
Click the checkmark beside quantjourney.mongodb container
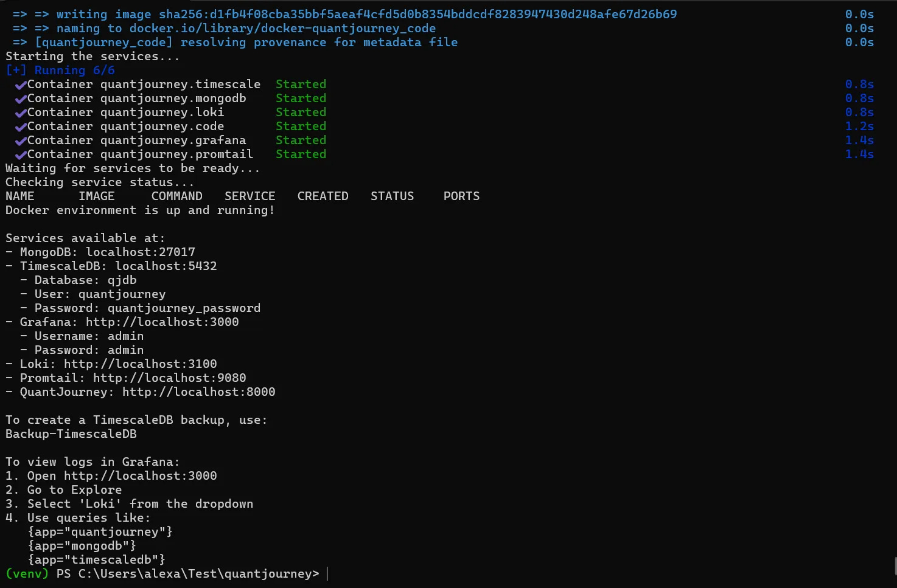[x=21, y=98]
